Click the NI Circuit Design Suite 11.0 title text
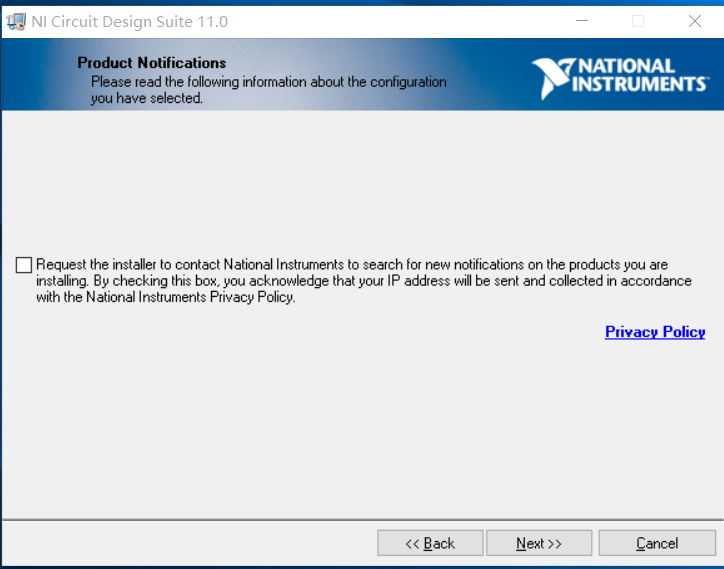This screenshot has width=724, height=569. 130,22
